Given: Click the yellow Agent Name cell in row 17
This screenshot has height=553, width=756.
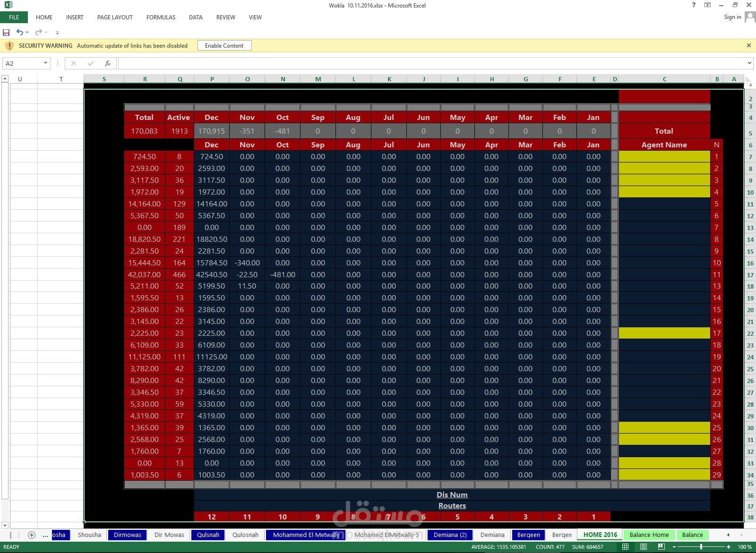Looking at the screenshot, I should (664, 333).
